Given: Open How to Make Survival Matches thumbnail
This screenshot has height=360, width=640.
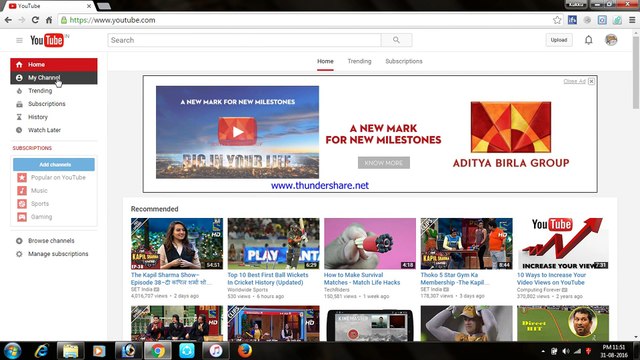Looking at the screenshot, I should point(370,243).
